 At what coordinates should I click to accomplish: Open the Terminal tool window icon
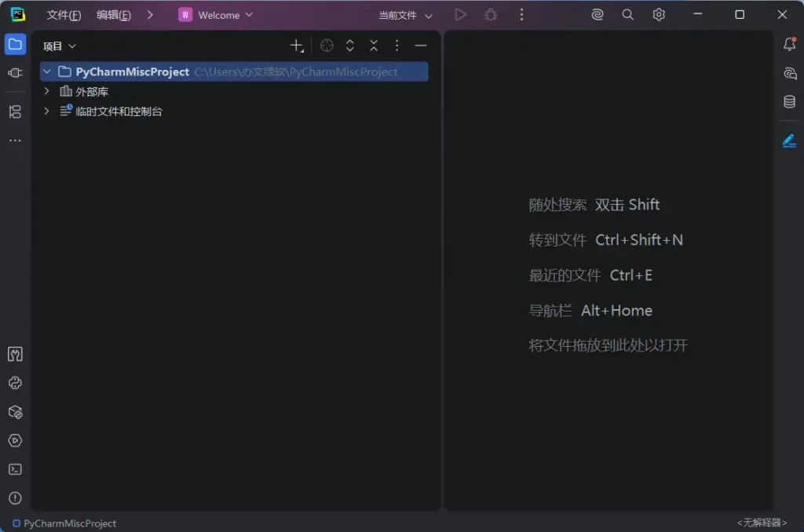[x=15, y=469]
